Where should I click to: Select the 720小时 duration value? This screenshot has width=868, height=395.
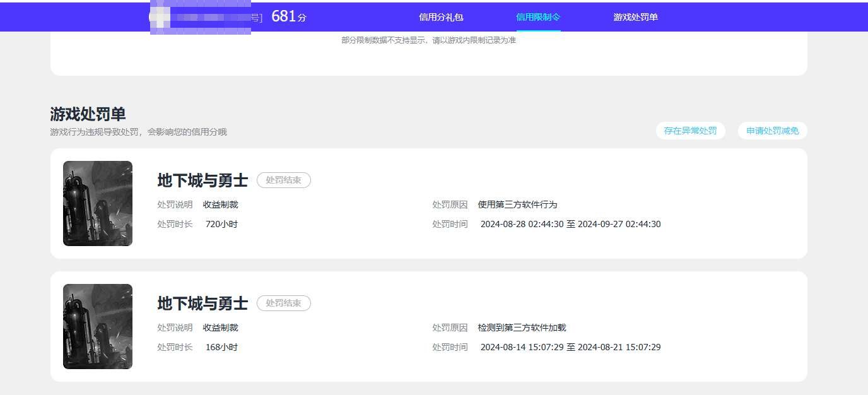221,224
